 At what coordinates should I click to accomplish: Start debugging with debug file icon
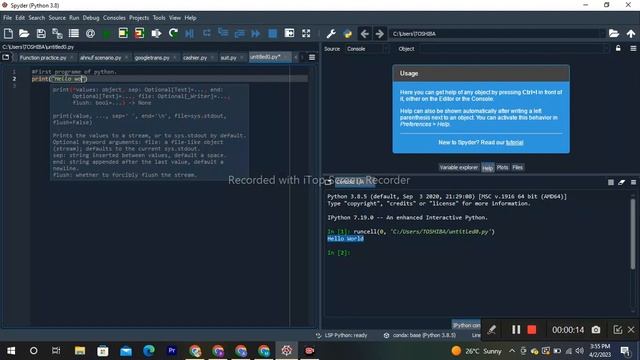click(189, 33)
